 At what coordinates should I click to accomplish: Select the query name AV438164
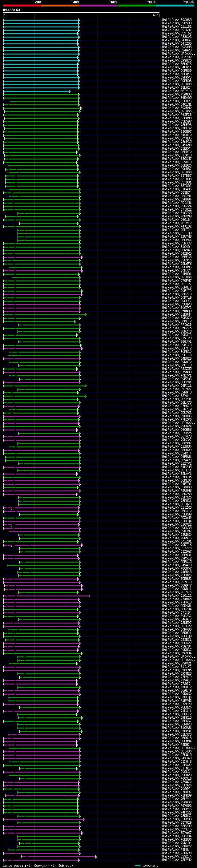click(11, 10)
